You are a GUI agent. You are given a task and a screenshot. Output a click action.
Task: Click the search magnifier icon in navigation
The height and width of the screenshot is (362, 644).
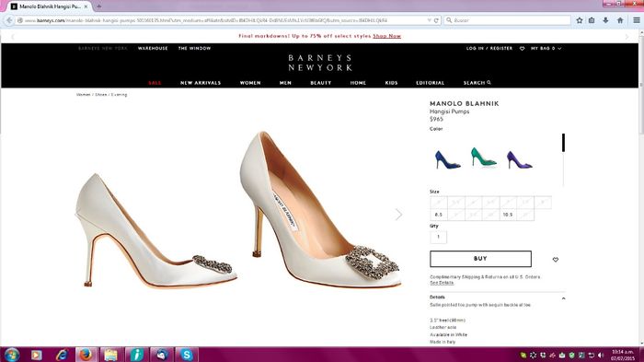point(489,83)
